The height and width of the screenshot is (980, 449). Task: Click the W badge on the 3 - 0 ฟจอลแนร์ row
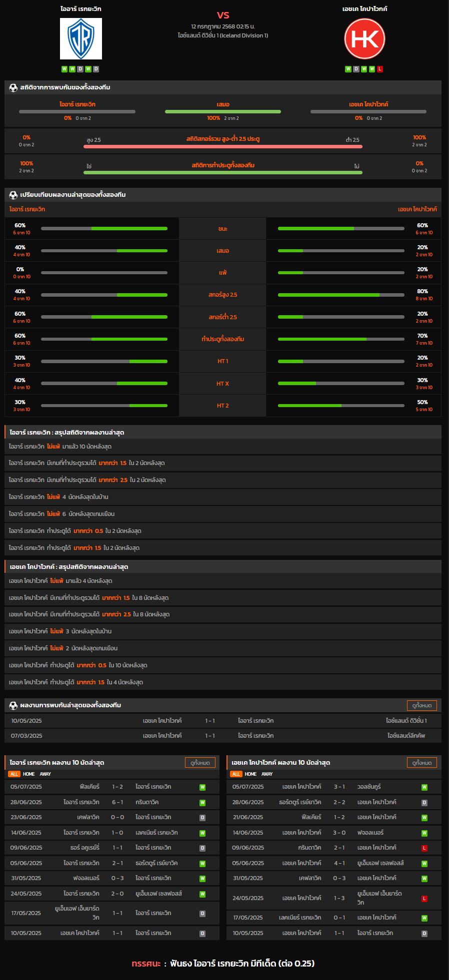424,833
